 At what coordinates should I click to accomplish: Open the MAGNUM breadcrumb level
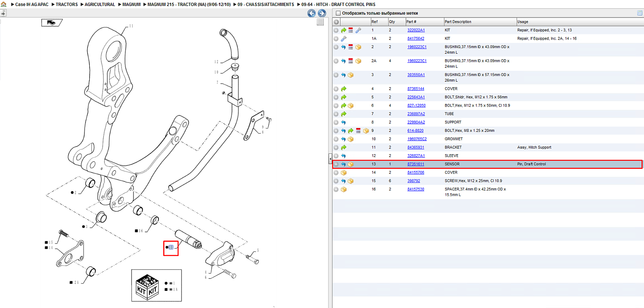[131, 4]
